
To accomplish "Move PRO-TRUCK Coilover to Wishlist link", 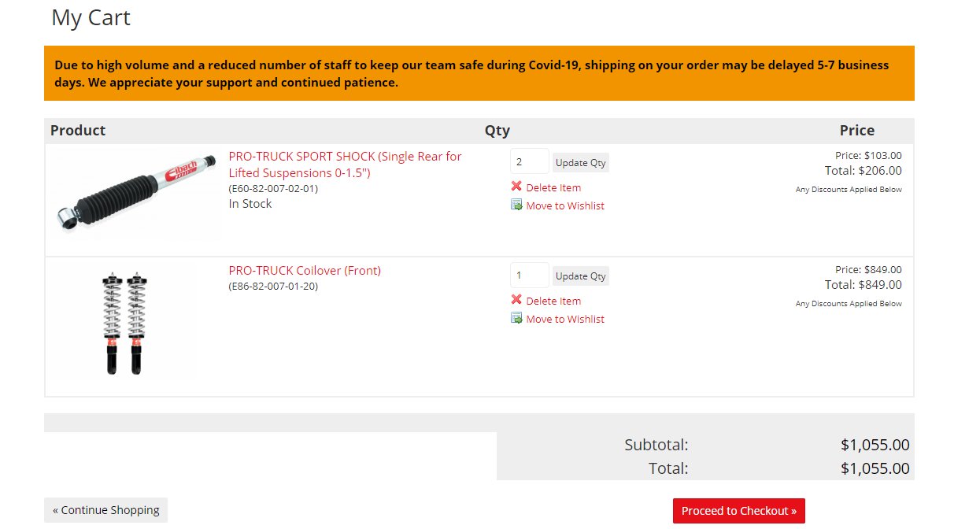I will click(x=565, y=319).
